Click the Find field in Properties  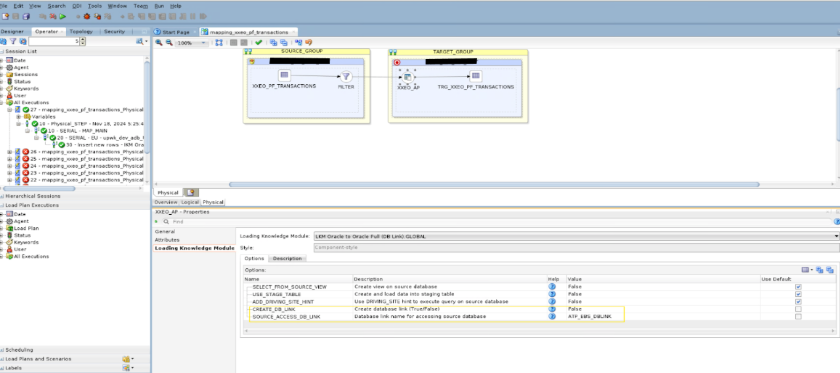[x=498, y=221]
